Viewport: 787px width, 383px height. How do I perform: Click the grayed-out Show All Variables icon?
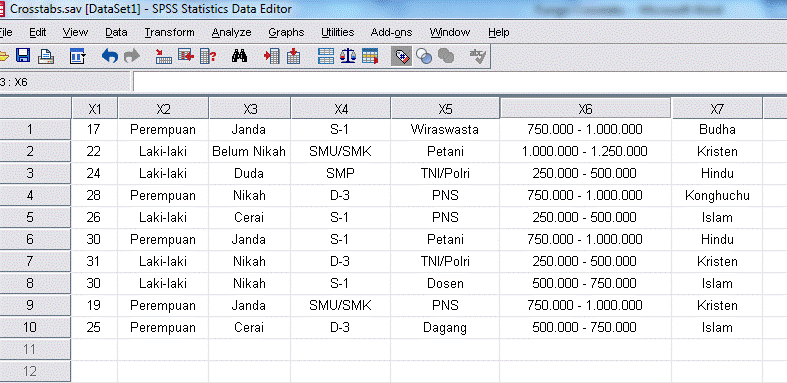[x=446, y=56]
